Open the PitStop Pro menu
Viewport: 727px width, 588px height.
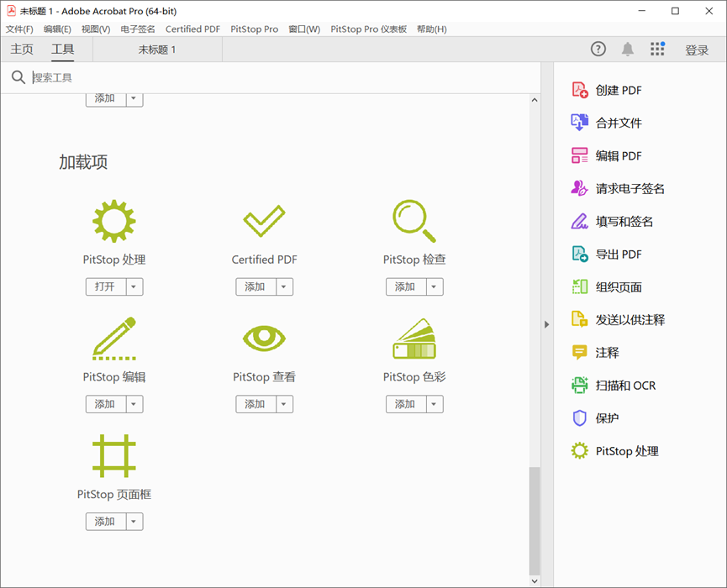tap(255, 29)
